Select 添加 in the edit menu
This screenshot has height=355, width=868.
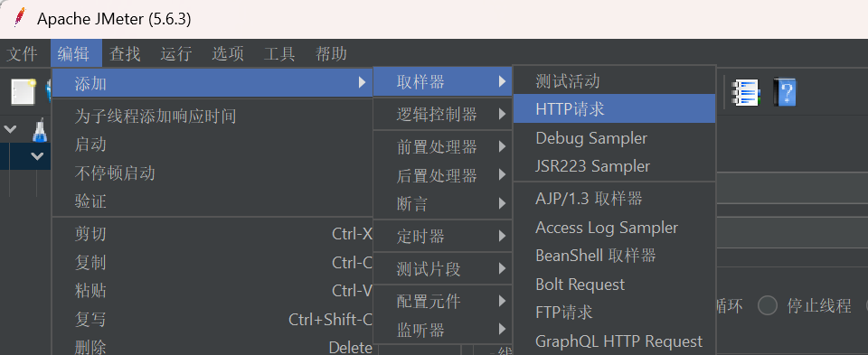212,83
